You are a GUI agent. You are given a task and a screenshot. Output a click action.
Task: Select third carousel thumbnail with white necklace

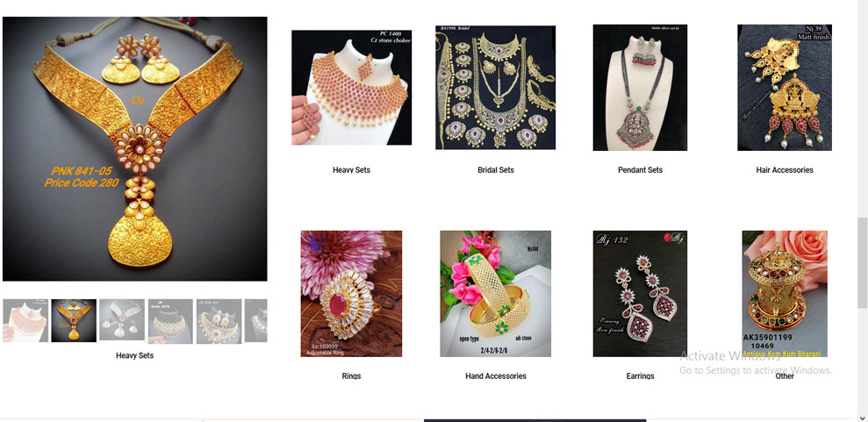tap(122, 321)
